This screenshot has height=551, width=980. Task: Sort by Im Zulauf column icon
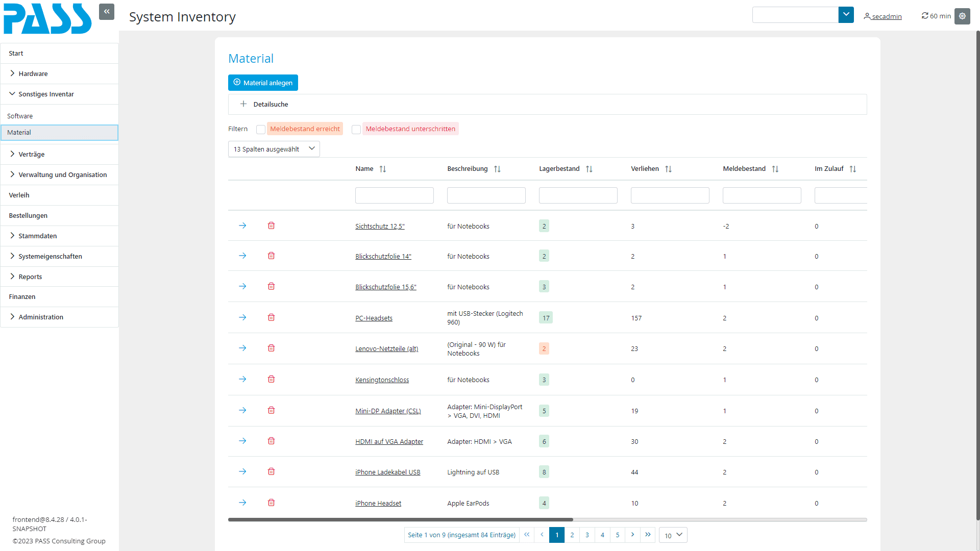click(x=853, y=169)
